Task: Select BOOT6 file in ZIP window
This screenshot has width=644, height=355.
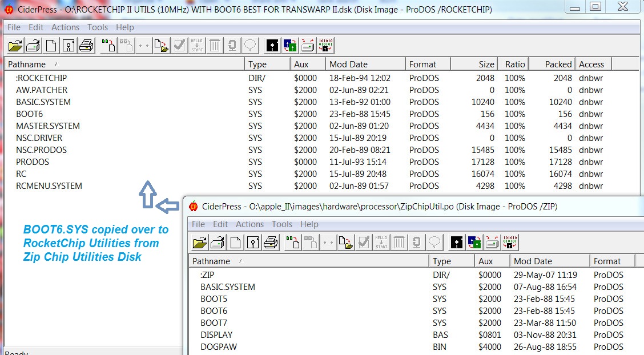Action: [x=416, y=311]
